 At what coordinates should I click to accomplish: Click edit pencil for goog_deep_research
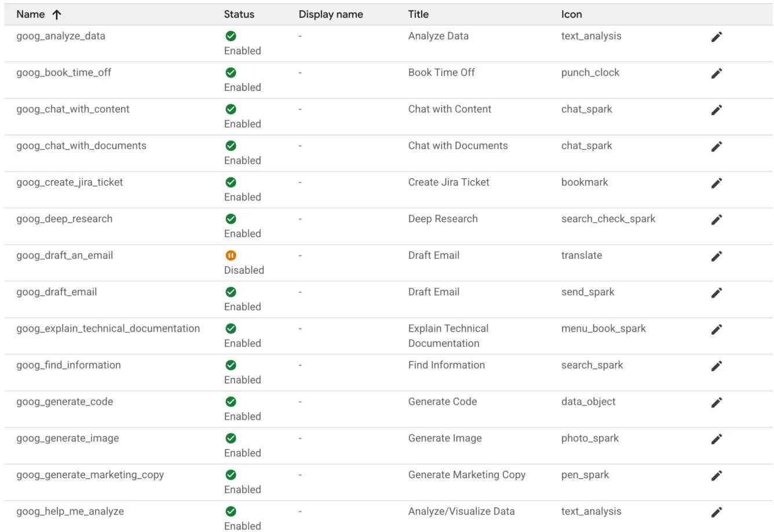[717, 219]
